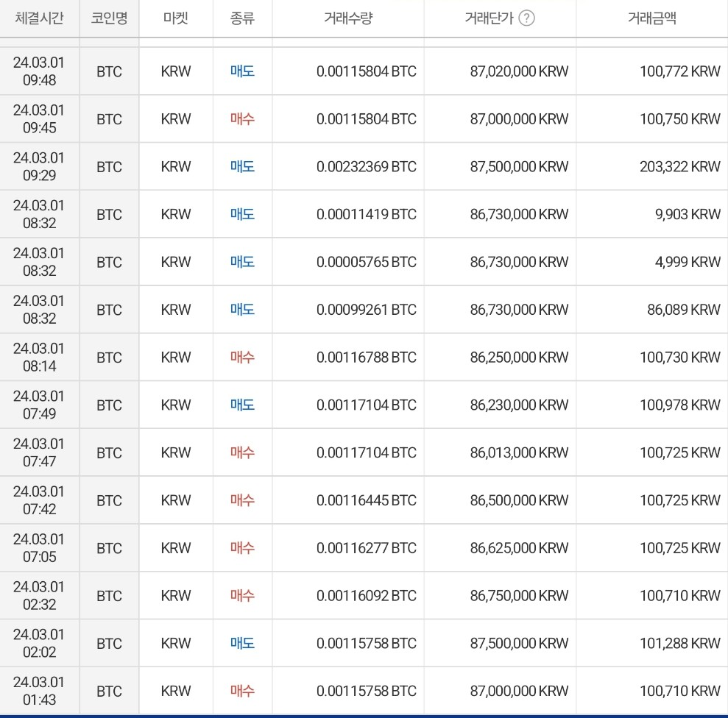
Task: Select the 24.03.01 07:49 timestamp cell
Action: (39, 405)
